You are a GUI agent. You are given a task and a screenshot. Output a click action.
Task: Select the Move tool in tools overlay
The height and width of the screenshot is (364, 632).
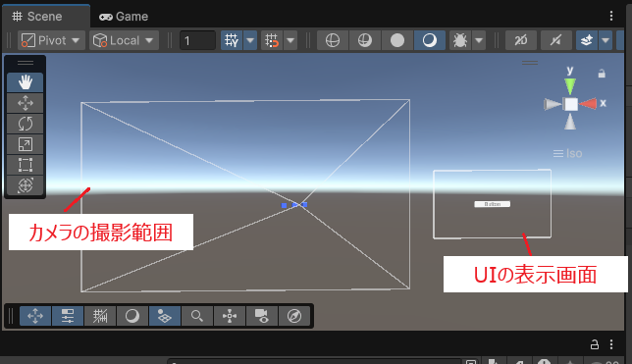tap(25, 103)
